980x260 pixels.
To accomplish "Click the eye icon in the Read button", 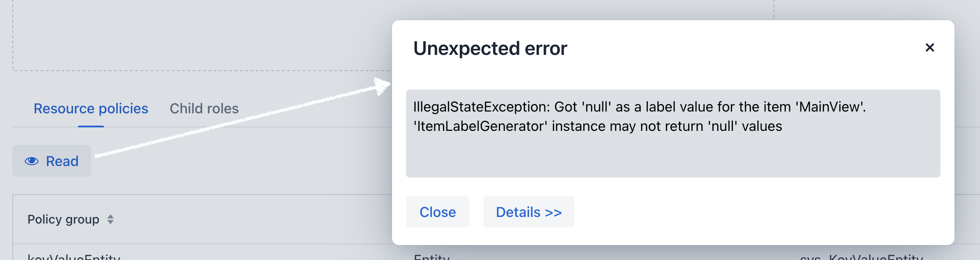I will pyautogui.click(x=32, y=161).
